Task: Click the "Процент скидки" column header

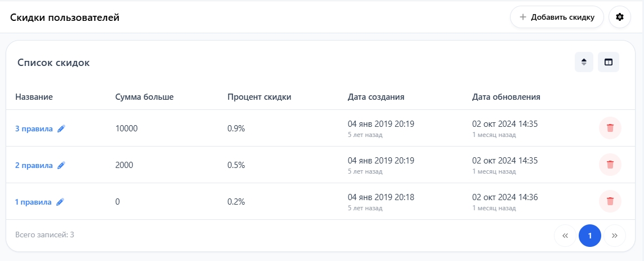Action: 259,97
